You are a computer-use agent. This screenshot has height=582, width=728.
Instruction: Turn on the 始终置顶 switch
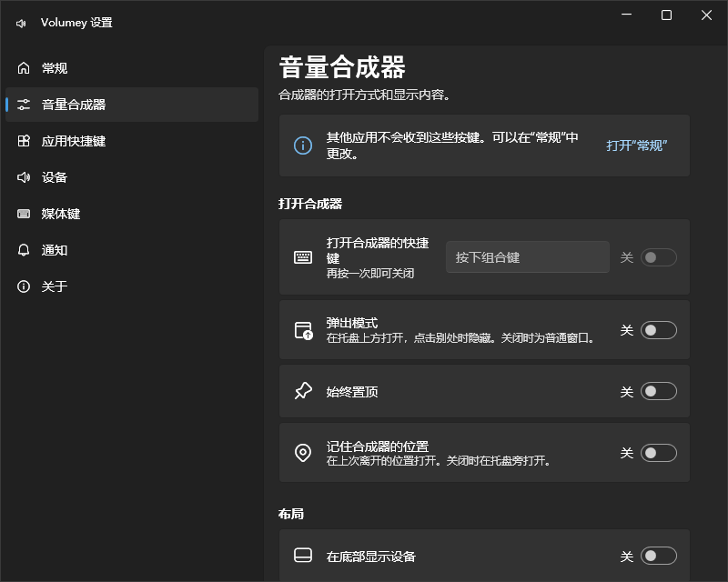658,391
